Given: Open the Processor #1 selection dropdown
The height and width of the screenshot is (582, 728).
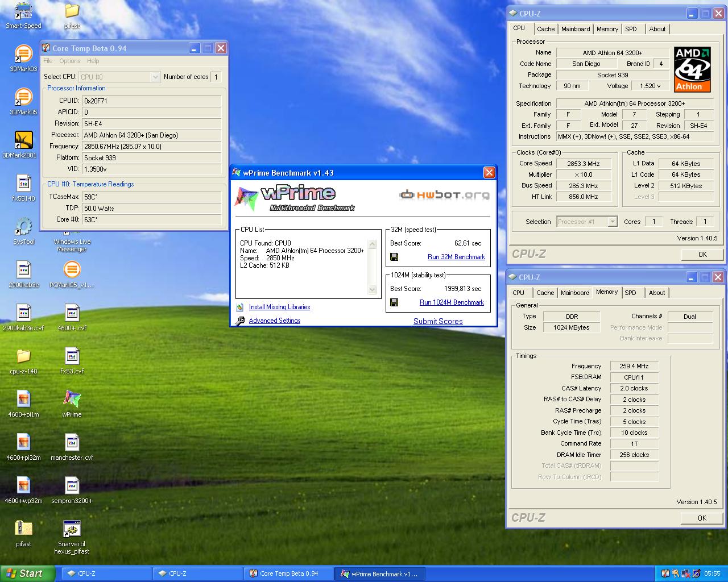Looking at the screenshot, I should [x=613, y=222].
